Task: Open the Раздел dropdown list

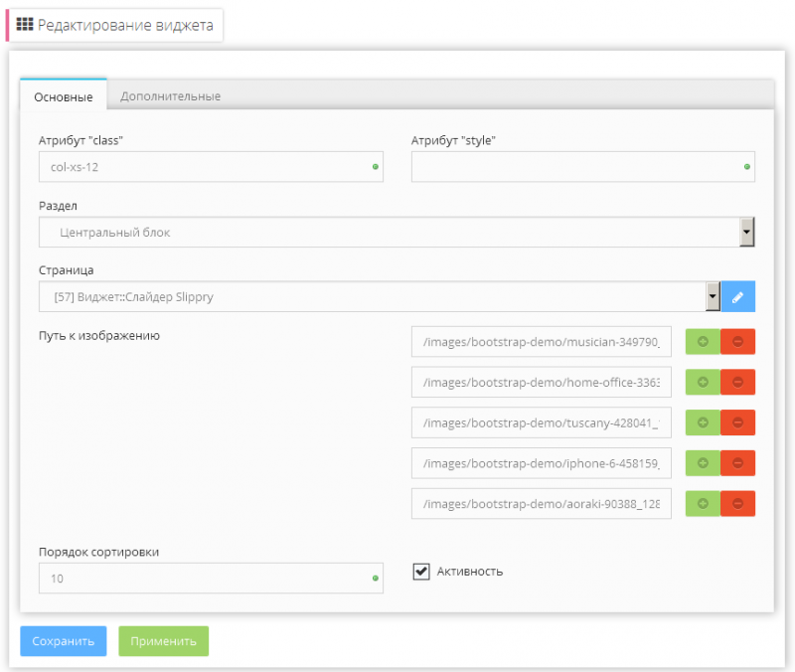Action: tap(746, 232)
